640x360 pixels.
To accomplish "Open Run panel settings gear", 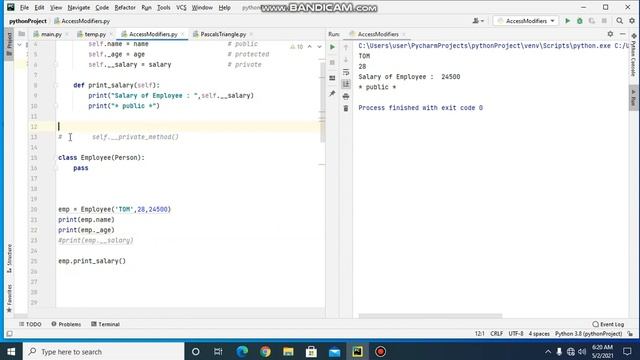I will pyautogui.click(x=610, y=34).
